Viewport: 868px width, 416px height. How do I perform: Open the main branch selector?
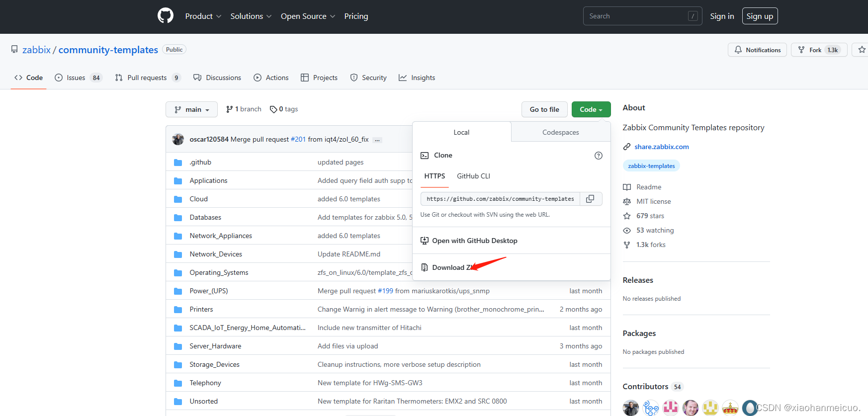tap(191, 109)
